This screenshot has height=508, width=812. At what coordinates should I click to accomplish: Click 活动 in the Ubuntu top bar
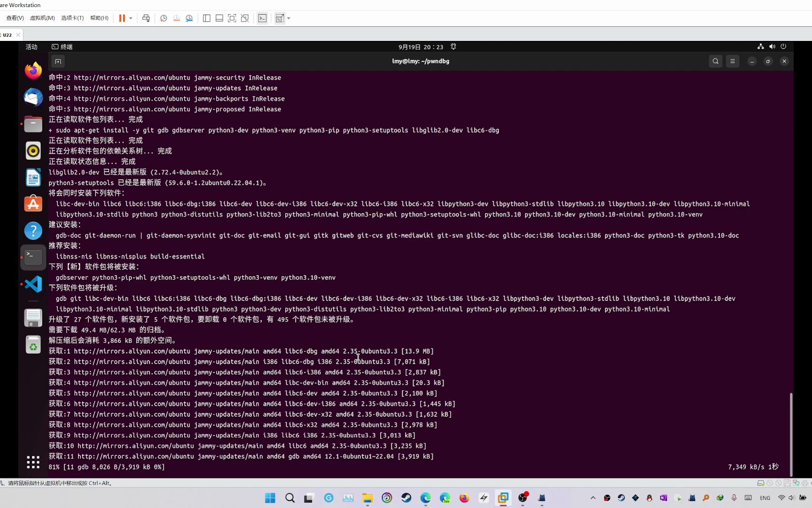(31, 47)
